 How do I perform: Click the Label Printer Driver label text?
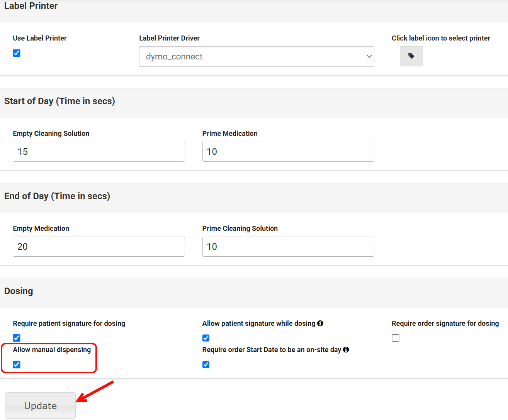169,38
